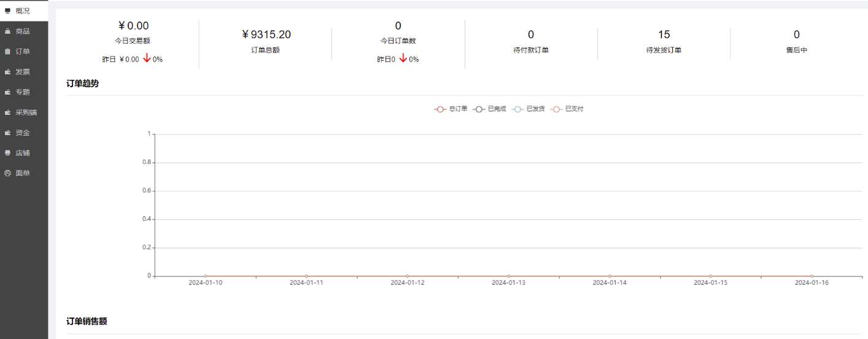Open the 资金 menu item
The height and width of the screenshot is (339, 868).
coord(22,133)
